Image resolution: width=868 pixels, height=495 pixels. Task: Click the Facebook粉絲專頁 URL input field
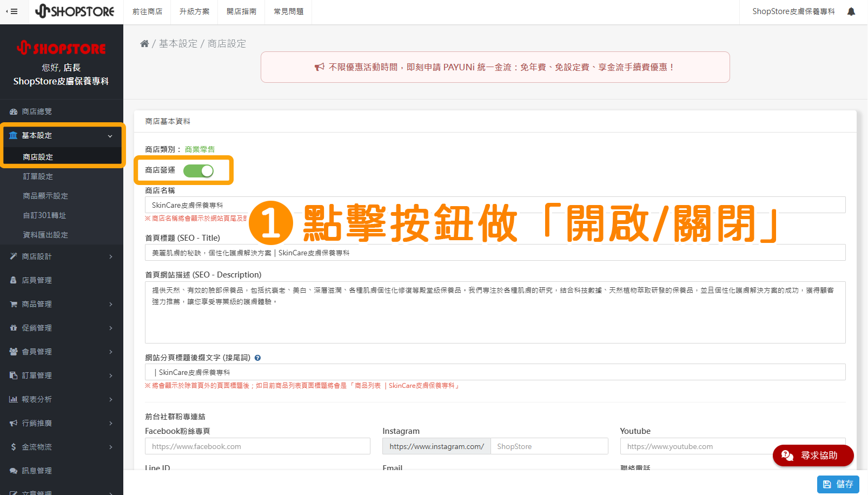click(257, 446)
